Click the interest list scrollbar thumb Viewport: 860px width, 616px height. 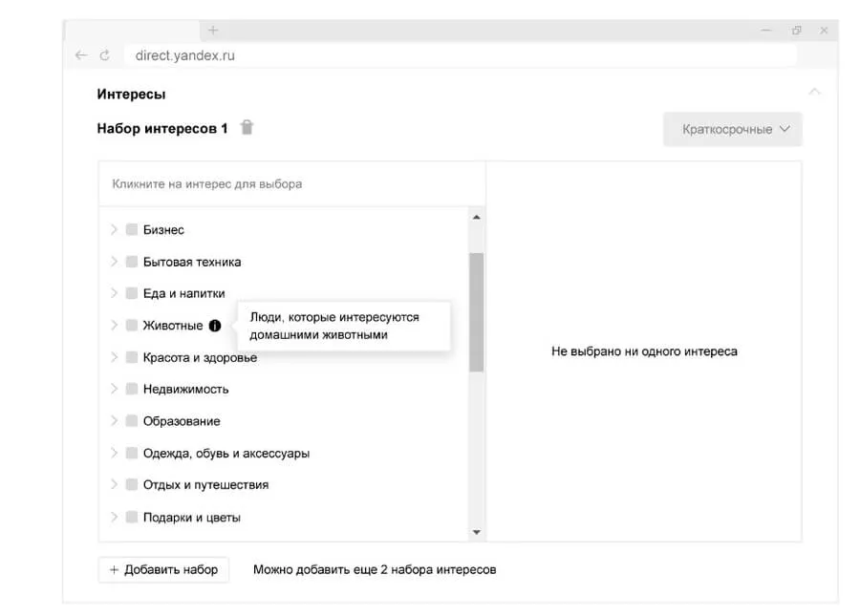pyautogui.click(x=476, y=310)
